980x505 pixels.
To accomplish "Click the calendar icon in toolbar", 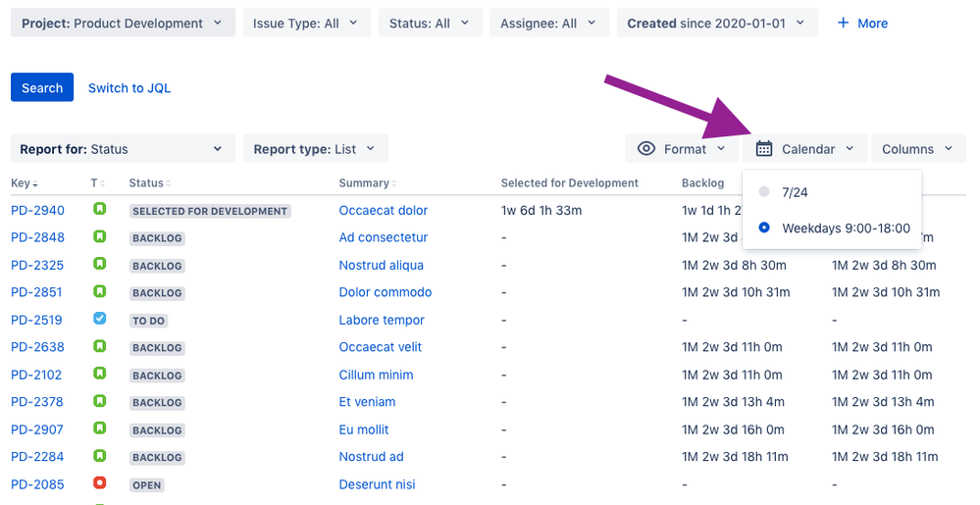I will tap(764, 149).
